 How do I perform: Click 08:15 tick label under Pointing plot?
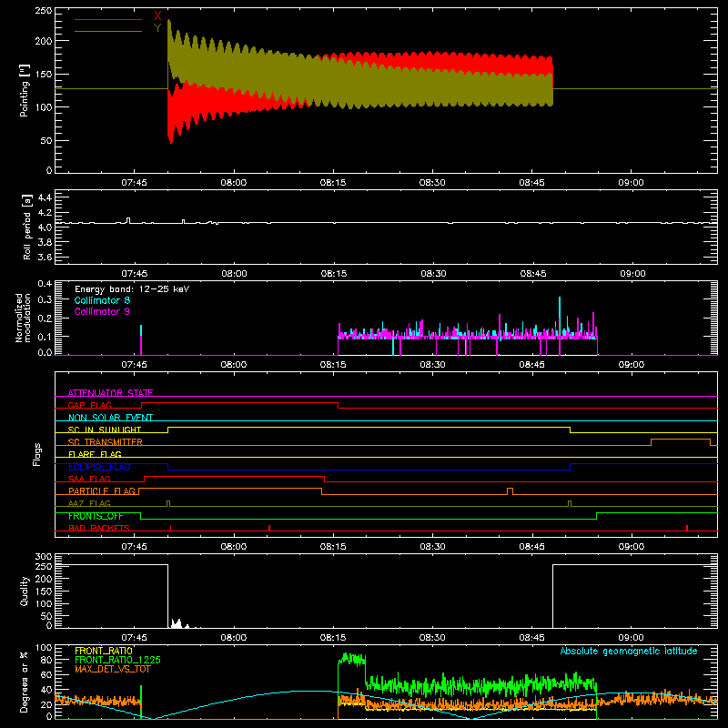333,183
